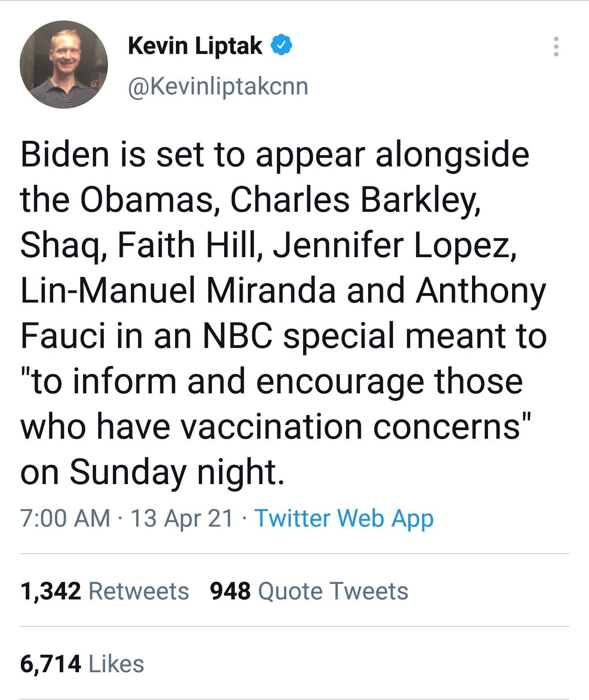View the 1,342 Retweets list

point(105,591)
